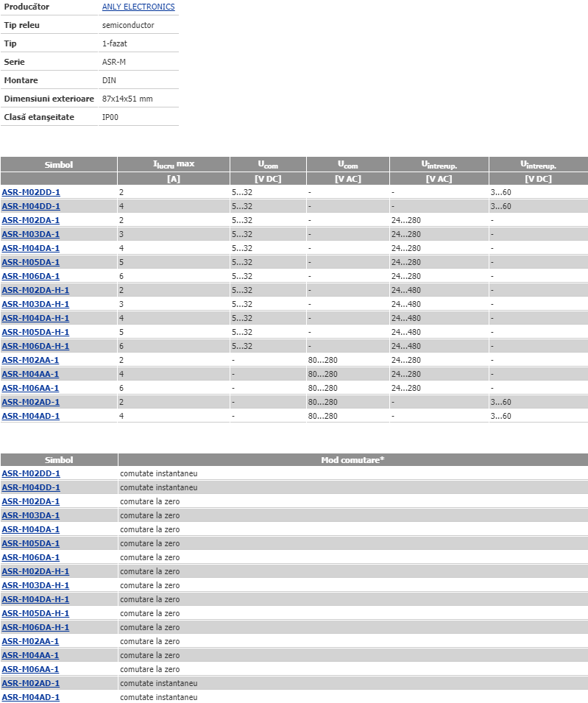The width and height of the screenshot is (588, 703).
Task: Select the Simbol header of the specifications table
Action: 59,165
